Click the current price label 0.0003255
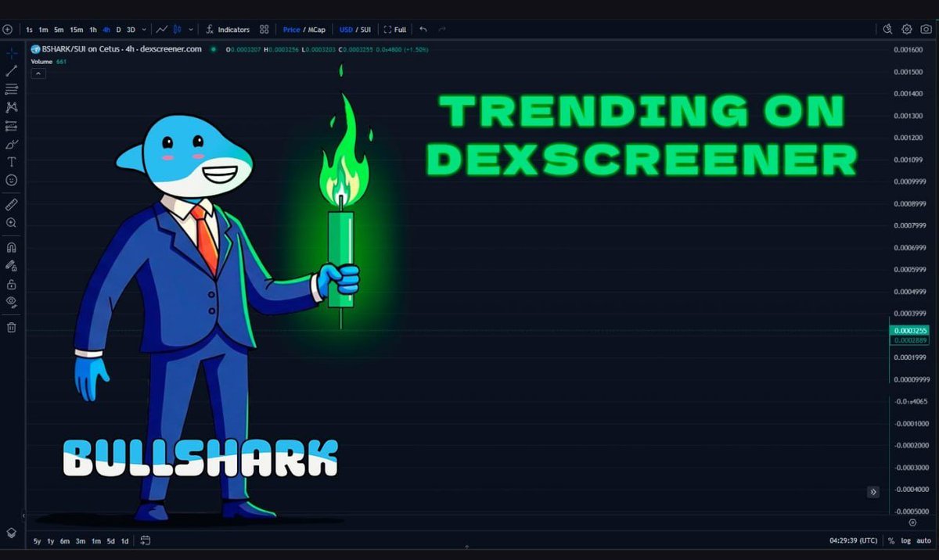 [x=911, y=331]
